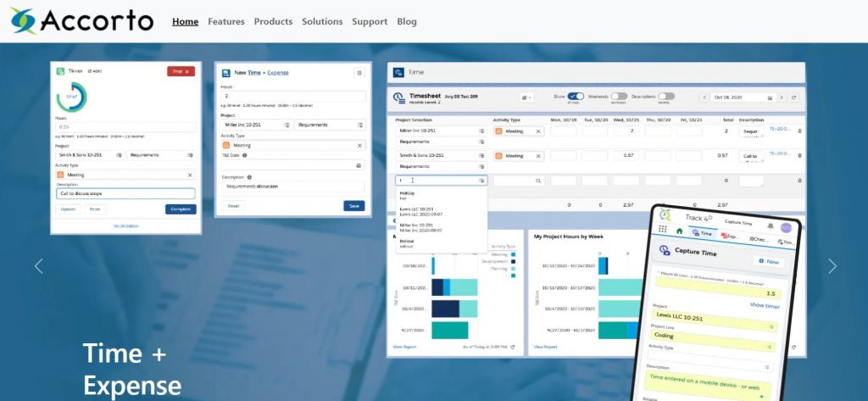Open the Features menu item
The image size is (868, 401).
tap(225, 21)
